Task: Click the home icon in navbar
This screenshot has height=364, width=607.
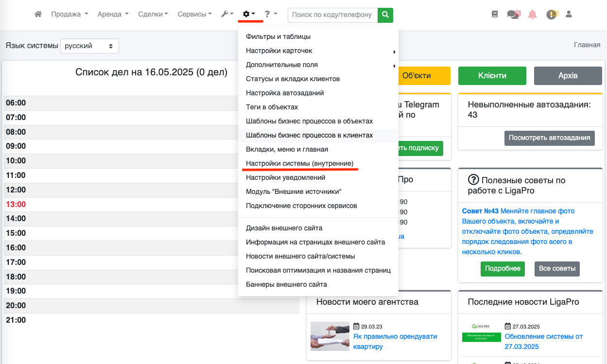Action: pos(38,15)
